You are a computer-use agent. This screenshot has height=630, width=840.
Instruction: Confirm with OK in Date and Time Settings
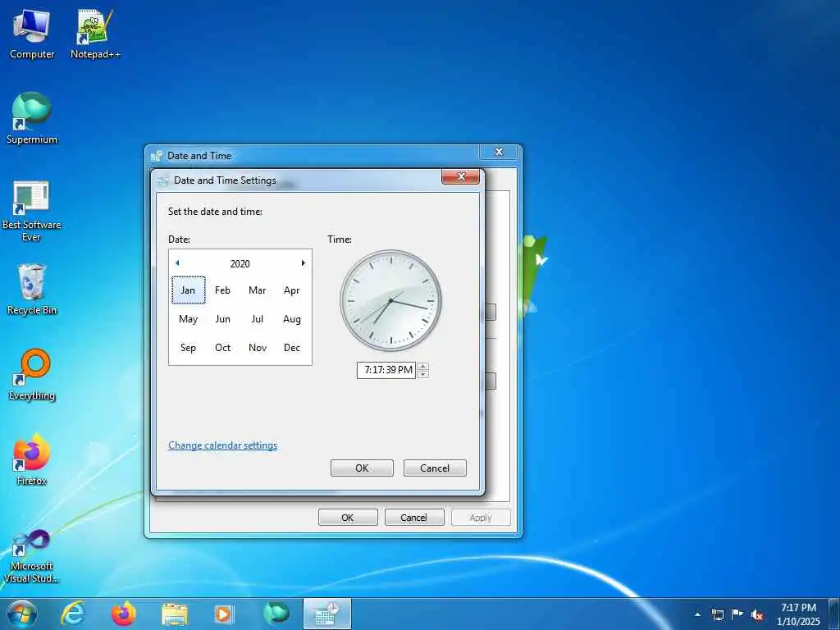pos(362,468)
